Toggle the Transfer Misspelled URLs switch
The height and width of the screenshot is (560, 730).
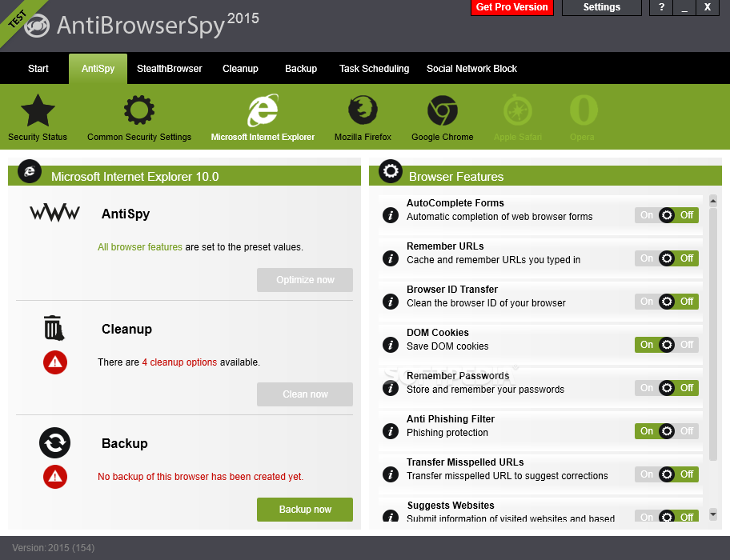tap(667, 475)
